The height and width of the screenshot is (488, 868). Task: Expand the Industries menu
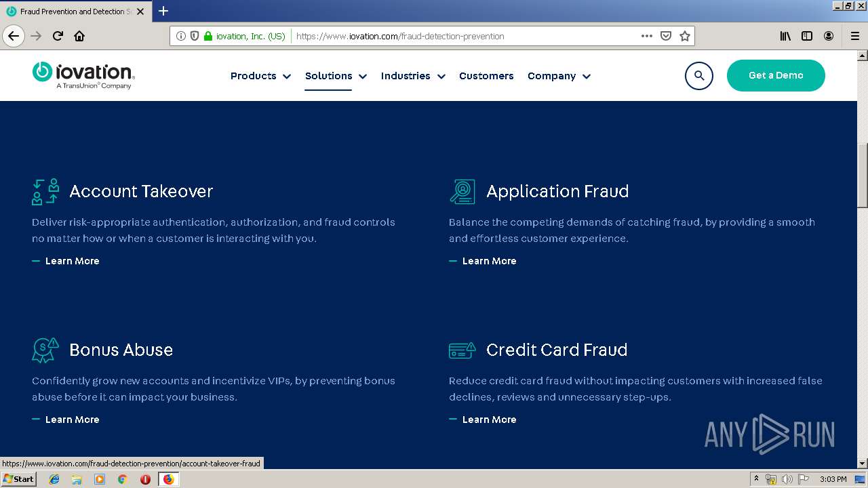click(x=413, y=76)
